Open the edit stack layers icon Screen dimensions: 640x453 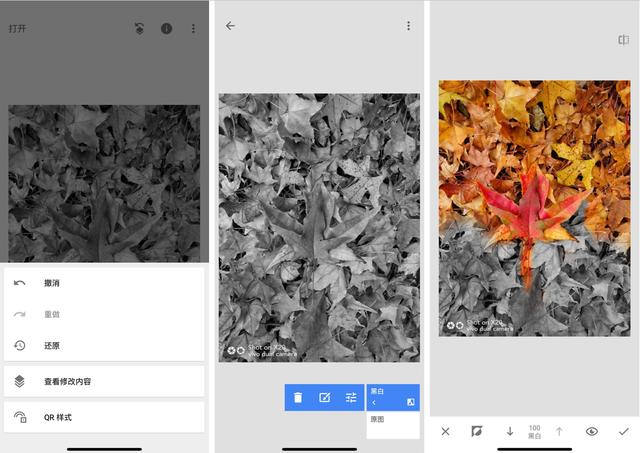[x=140, y=28]
